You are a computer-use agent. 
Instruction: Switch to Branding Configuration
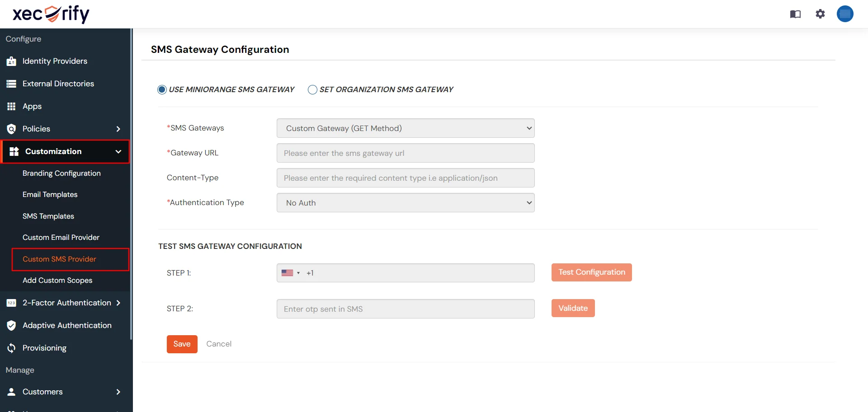coord(61,173)
